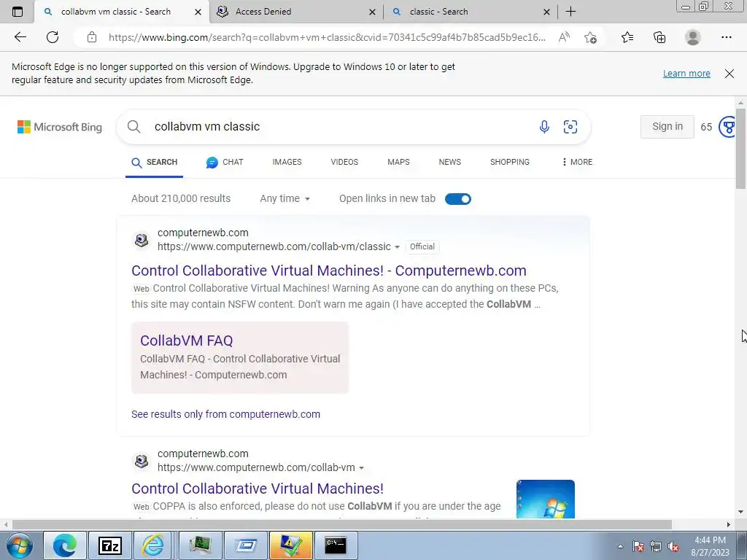This screenshot has width=747, height=560.
Task: Open the Favorites list icon
Action: (x=627, y=37)
